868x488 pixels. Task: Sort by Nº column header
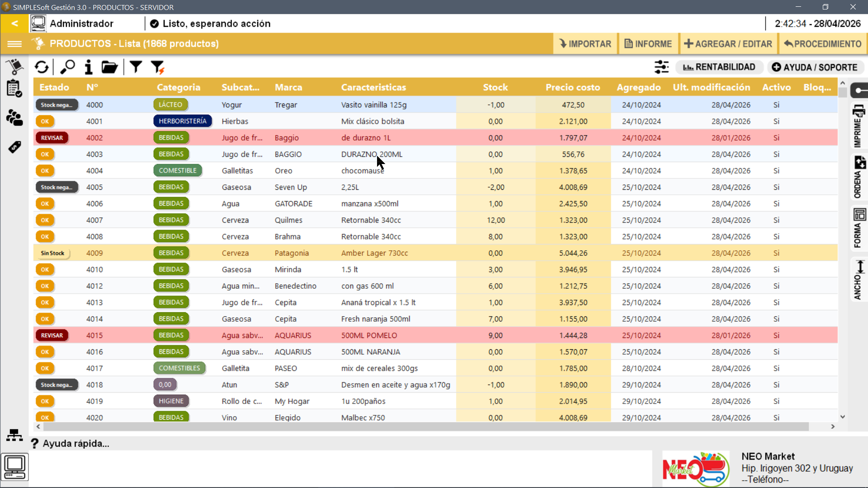[92, 87]
